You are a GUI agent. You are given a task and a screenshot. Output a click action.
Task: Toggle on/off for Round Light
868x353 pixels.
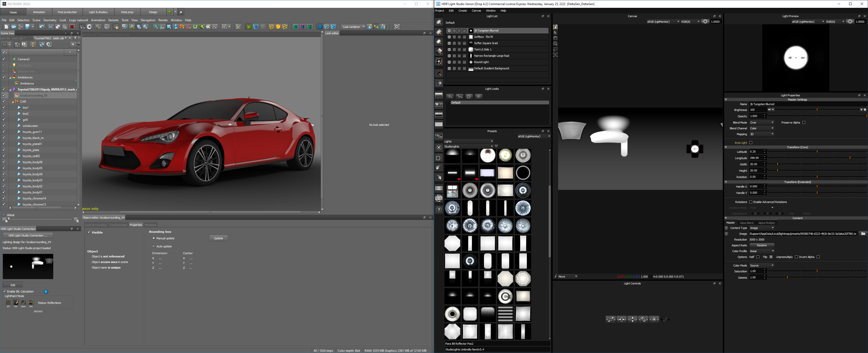coord(449,62)
